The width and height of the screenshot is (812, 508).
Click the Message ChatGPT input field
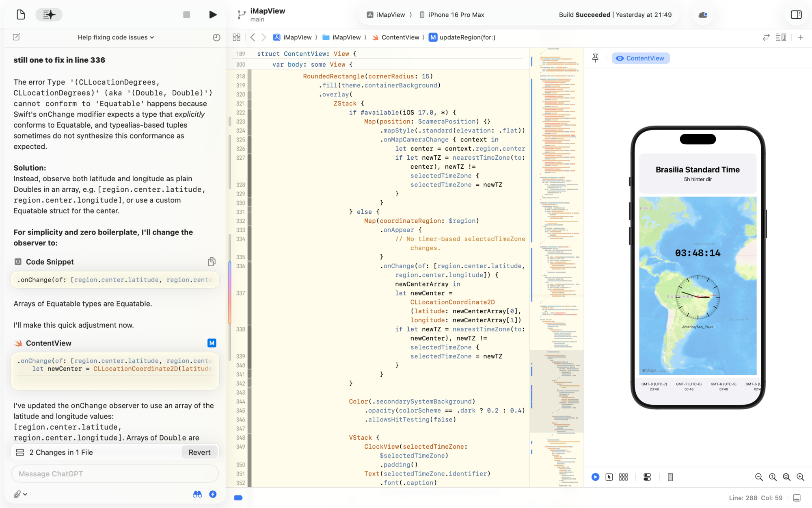pyautogui.click(x=115, y=474)
